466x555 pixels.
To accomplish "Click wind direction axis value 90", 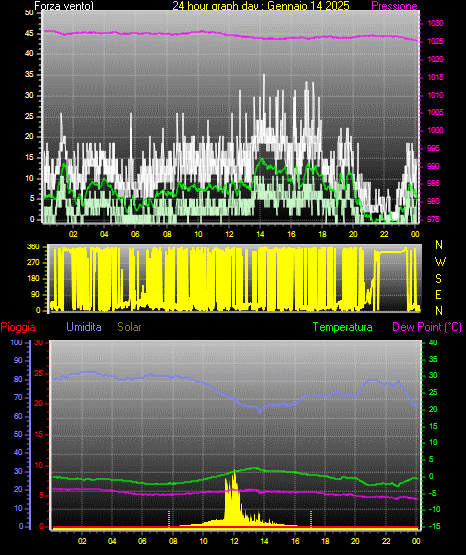I will (35, 294).
